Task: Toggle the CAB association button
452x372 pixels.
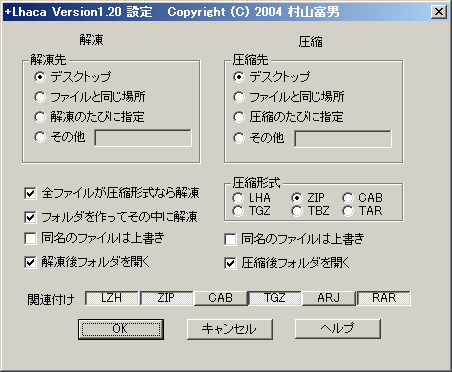Action: (x=220, y=298)
